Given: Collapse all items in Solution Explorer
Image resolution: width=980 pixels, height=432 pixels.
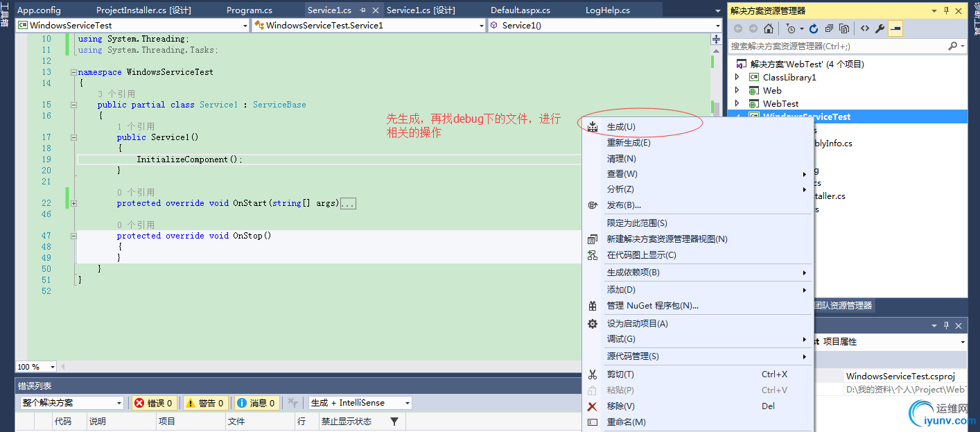Looking at the screenshot, I should click(829, 28).
